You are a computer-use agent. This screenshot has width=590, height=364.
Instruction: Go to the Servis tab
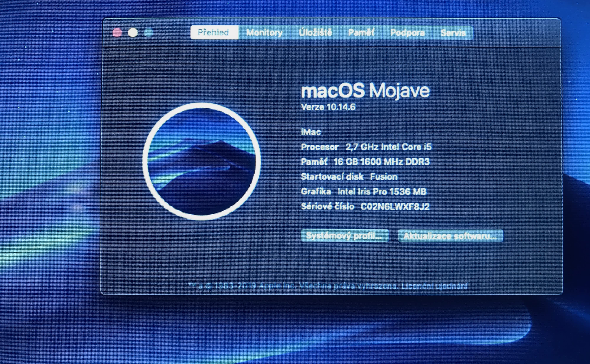click(x=453, y=32)
